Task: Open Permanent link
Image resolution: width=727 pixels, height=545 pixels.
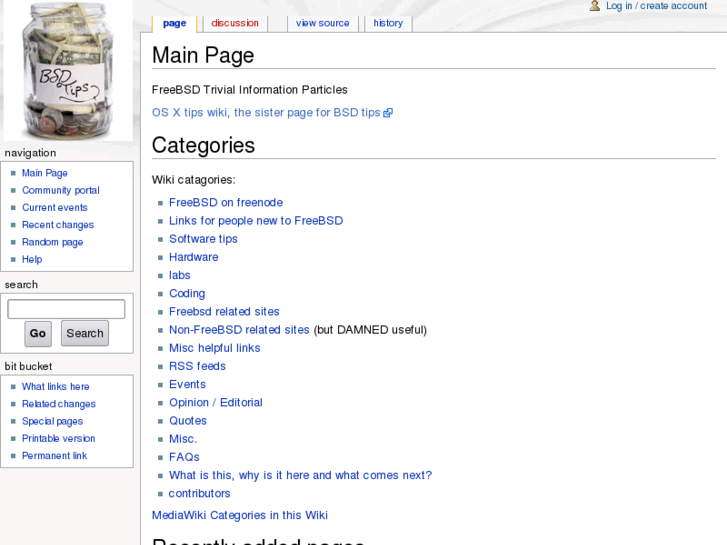Action: pos(54,455)
